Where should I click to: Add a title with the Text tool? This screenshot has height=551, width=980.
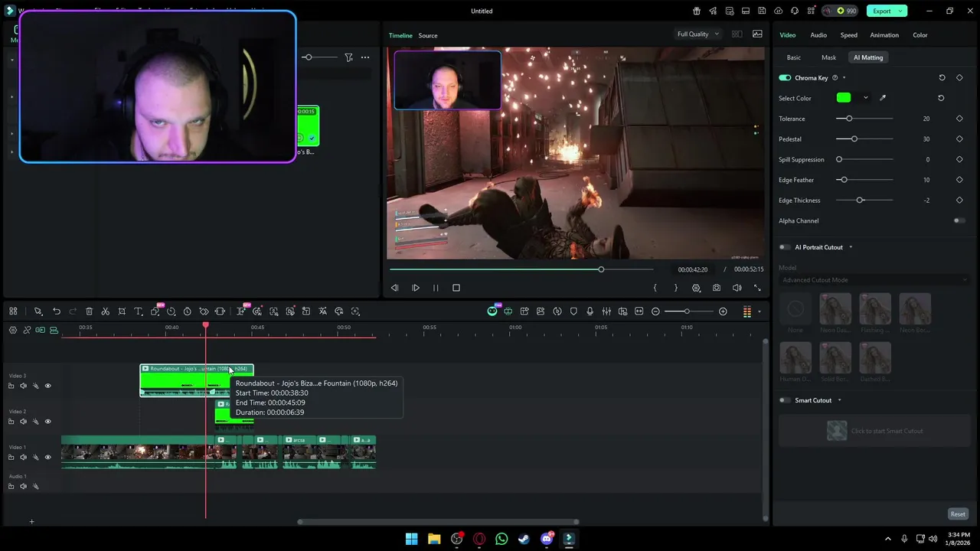pos(138,311)
